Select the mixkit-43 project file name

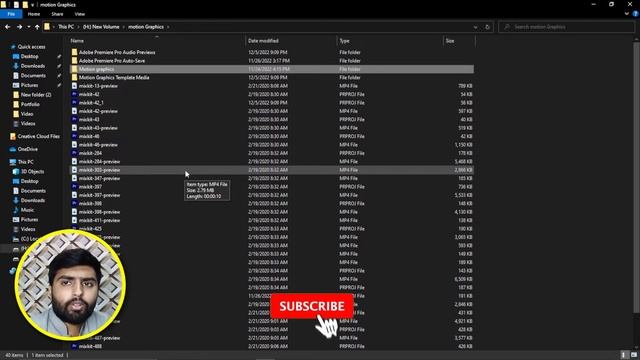tap(89, 120)
